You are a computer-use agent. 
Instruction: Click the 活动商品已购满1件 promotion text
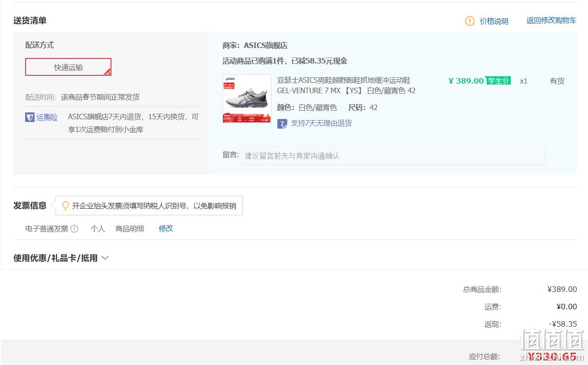click(x=285, y=61)
